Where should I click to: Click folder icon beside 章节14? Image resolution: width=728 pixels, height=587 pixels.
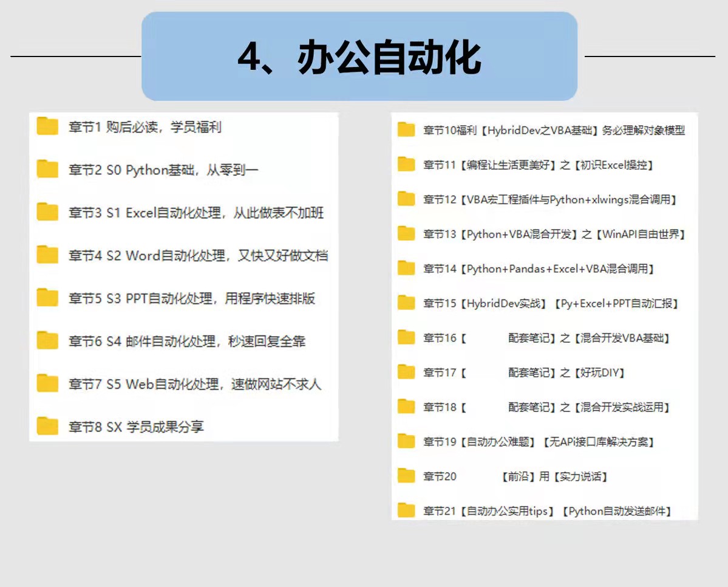point(406,268)
